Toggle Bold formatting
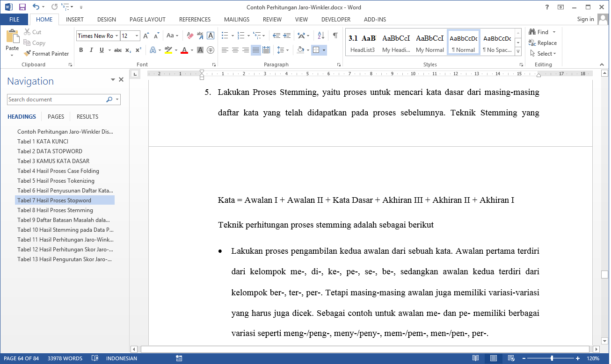Screen dimensions: 611x364 click(81, 50)
